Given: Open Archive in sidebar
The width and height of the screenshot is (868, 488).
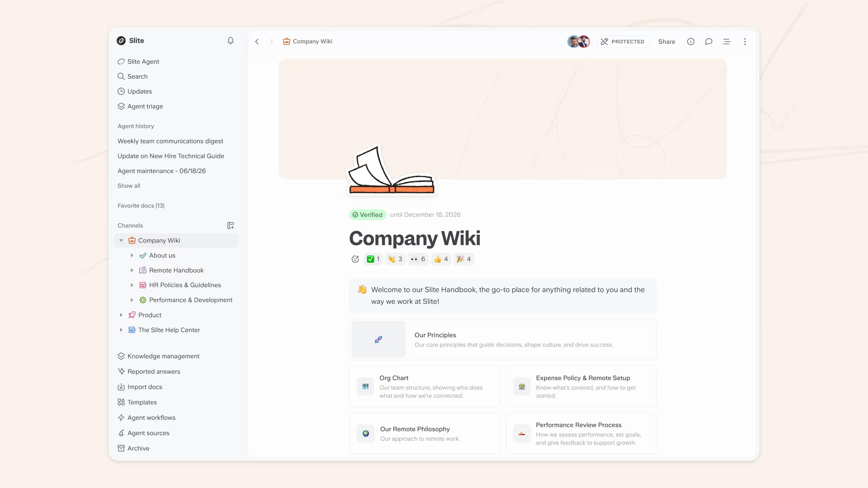Looking at the screenshot, I should coord(176,448).
